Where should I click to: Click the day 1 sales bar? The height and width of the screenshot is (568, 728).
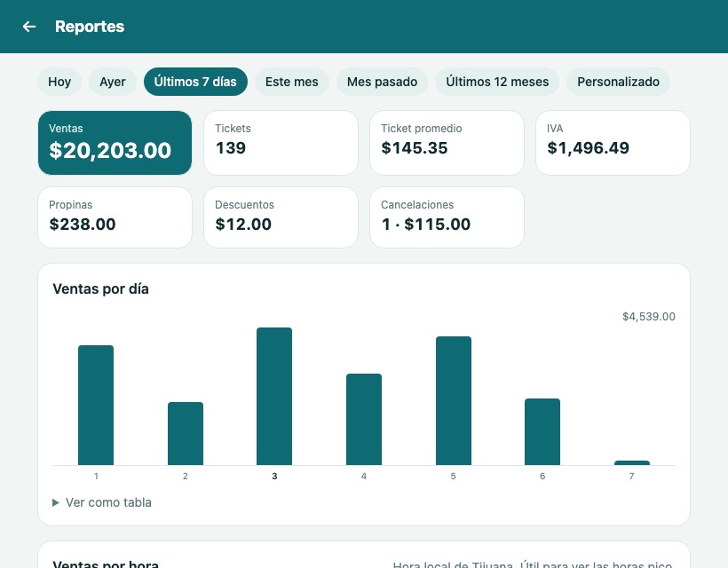(x=96, y=405)
